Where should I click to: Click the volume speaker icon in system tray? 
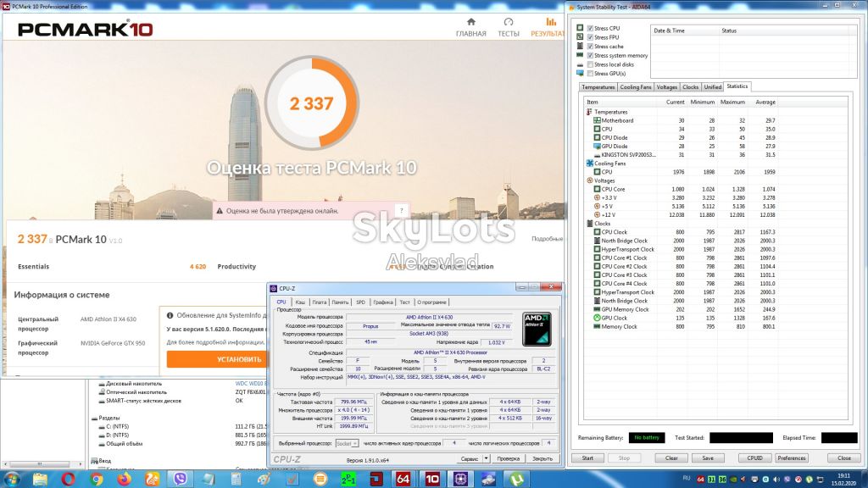pyautogui.click(x=776, y=480)
